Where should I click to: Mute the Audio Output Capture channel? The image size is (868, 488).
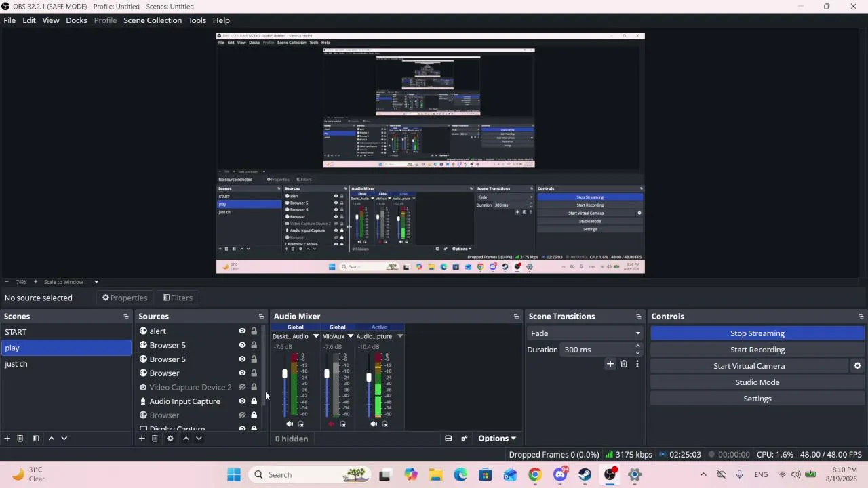coord(374,424)
